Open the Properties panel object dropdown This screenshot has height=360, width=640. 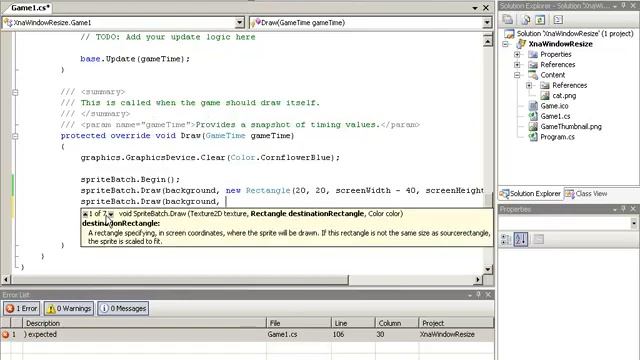pyautogui.click(x=633, y=223)
